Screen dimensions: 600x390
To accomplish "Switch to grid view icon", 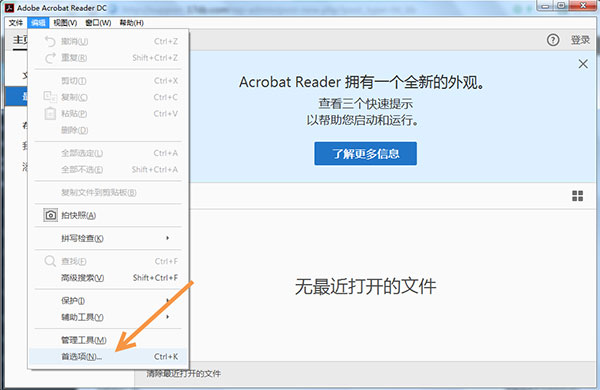I will (577, 196).
